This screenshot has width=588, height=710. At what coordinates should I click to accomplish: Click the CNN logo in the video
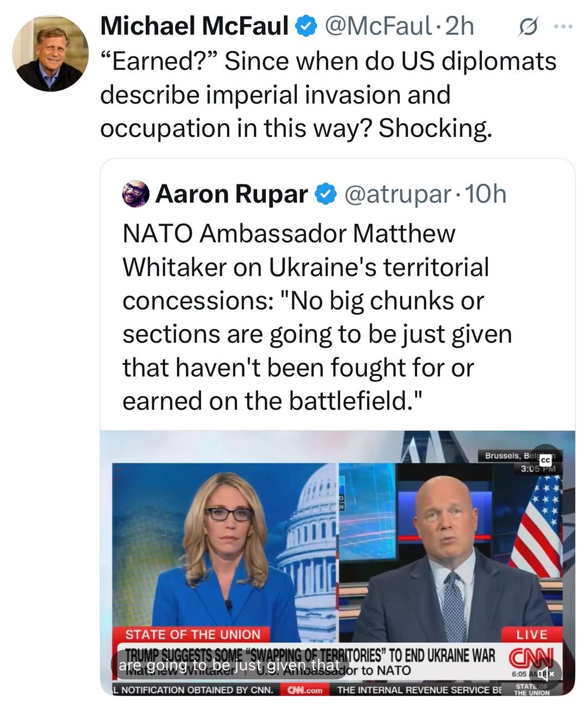(530, 656)
